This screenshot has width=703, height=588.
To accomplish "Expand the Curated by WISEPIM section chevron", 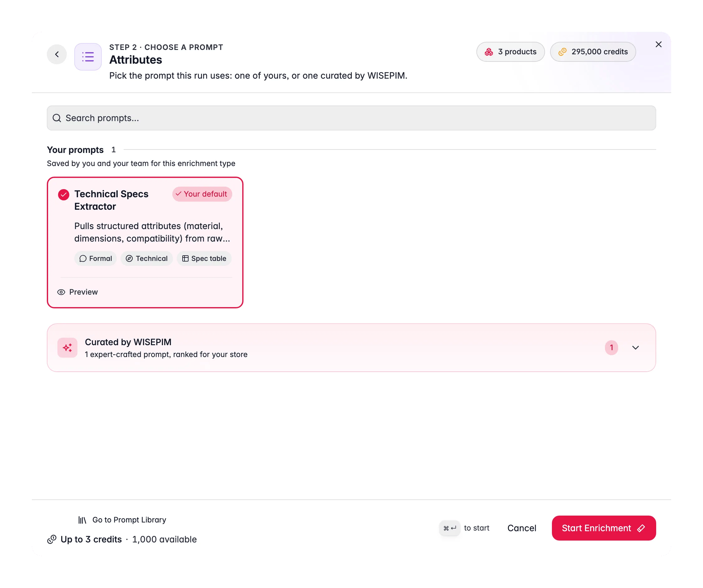I will 635,348.
